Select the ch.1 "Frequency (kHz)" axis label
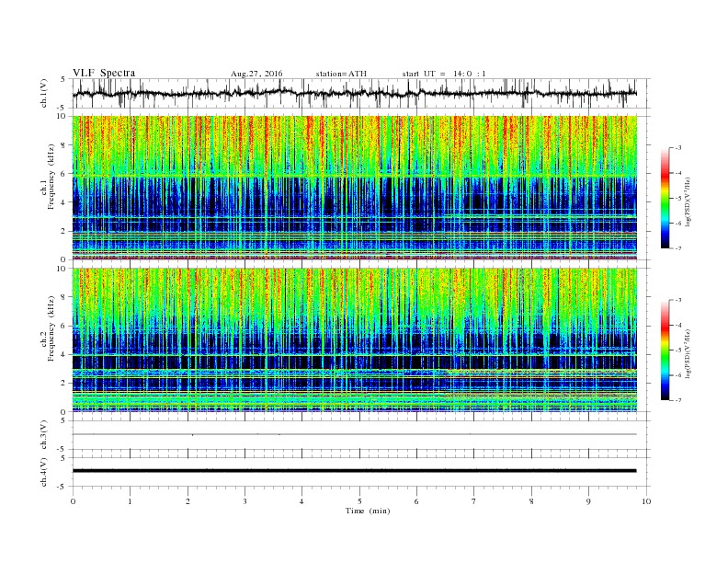 [x=51, y=177]
